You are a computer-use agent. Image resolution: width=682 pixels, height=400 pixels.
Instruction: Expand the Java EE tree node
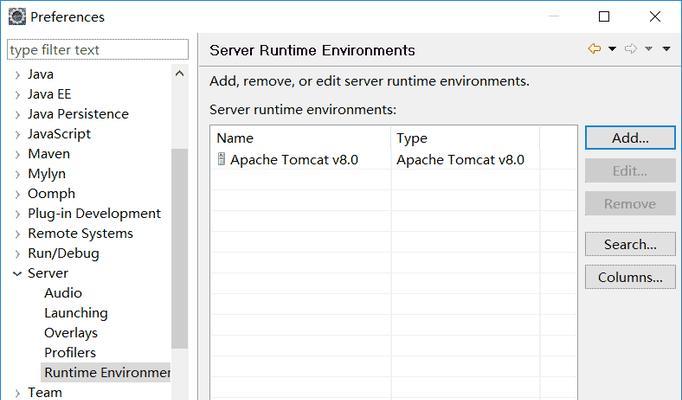(x=17, y=95)
